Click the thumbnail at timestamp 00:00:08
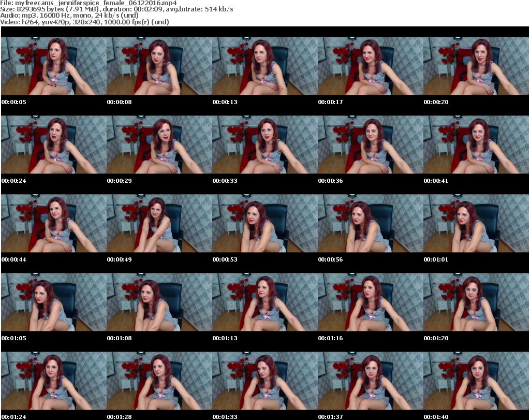530x420 pixels. (x=159, y=66)
